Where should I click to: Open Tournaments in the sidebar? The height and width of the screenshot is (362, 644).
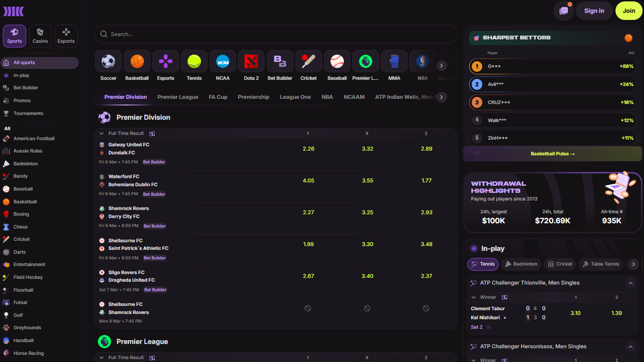pyautogui.click(x=28, y=114)
